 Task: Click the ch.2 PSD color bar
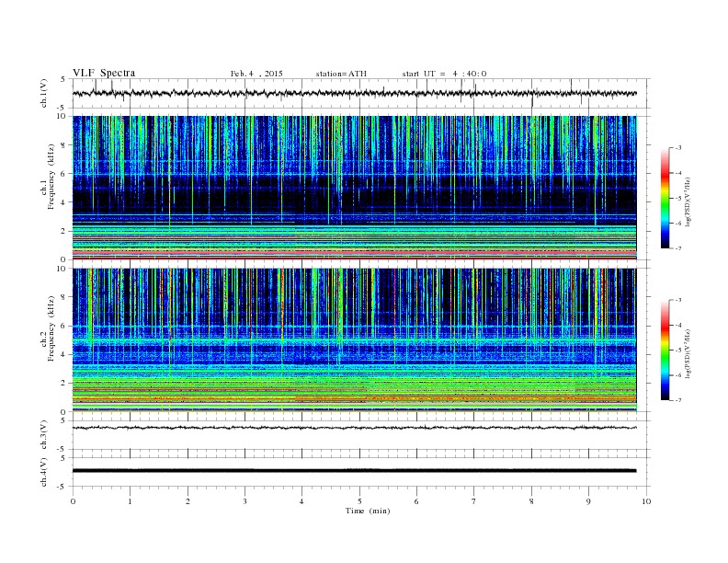click(x=665, y=350)
